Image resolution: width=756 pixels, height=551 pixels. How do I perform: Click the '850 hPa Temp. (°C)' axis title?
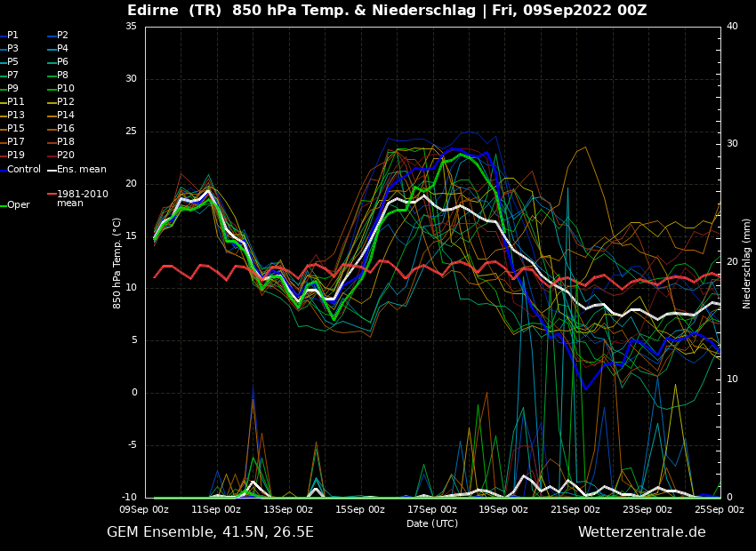(x=117, y=263)
